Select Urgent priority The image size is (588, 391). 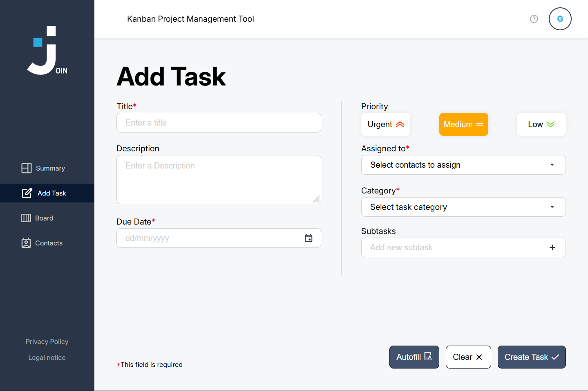(x=385, y=124)
